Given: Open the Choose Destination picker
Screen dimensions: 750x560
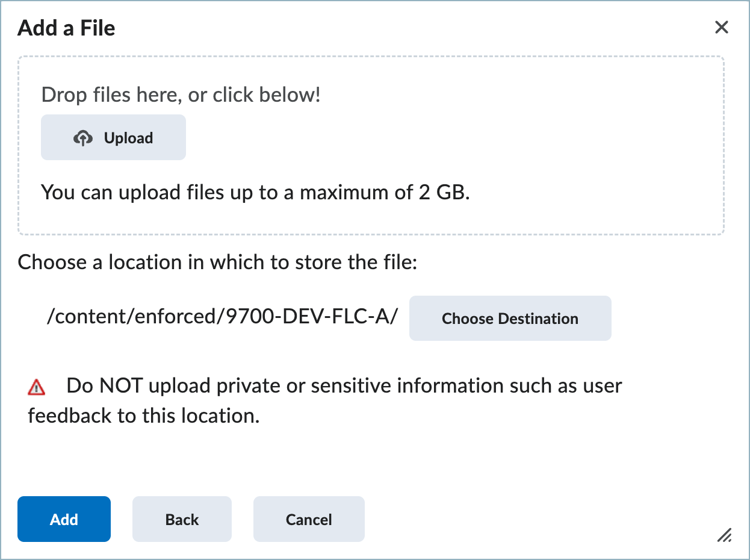Looking at the screenshot, I should click(x=510, y=318).
